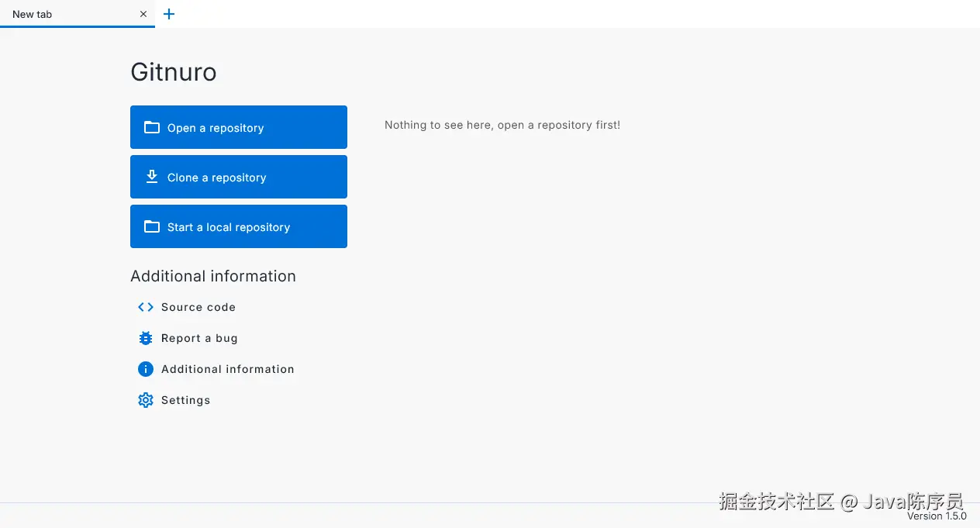Click the Report a bug icon
This screenshot has width=980, height=528.
[146, 338]
